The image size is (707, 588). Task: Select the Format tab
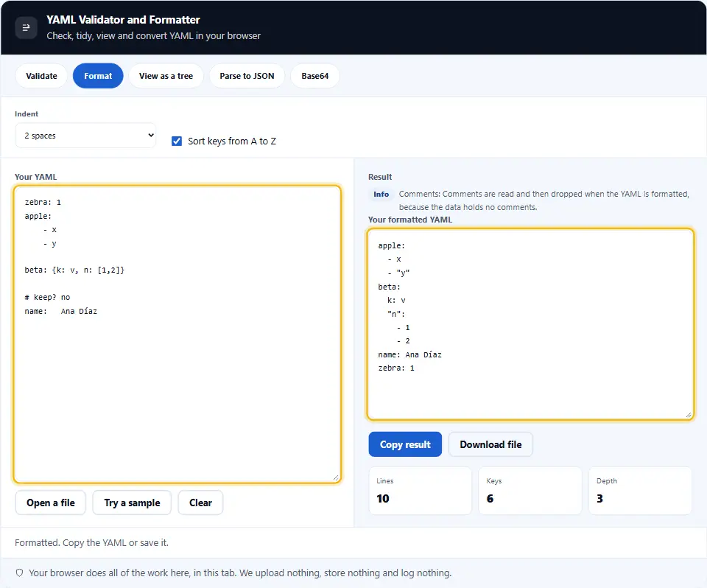pos(98,76)
